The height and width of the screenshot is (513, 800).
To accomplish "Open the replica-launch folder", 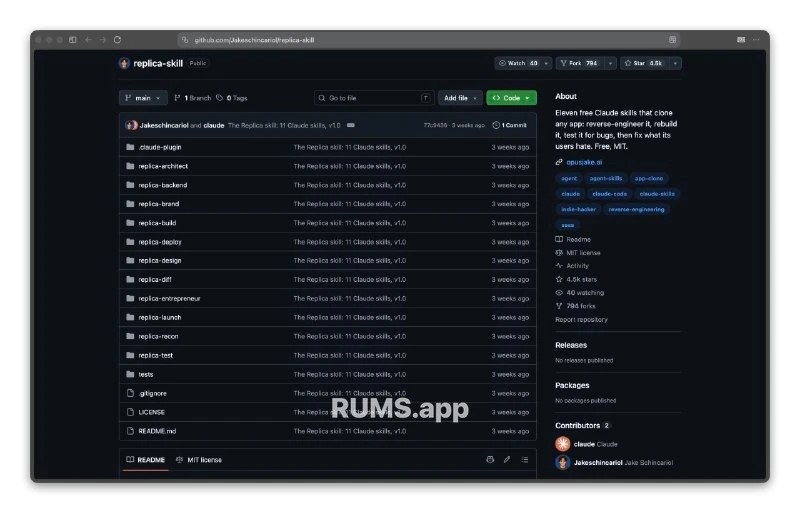I will [x=160, y=317].
